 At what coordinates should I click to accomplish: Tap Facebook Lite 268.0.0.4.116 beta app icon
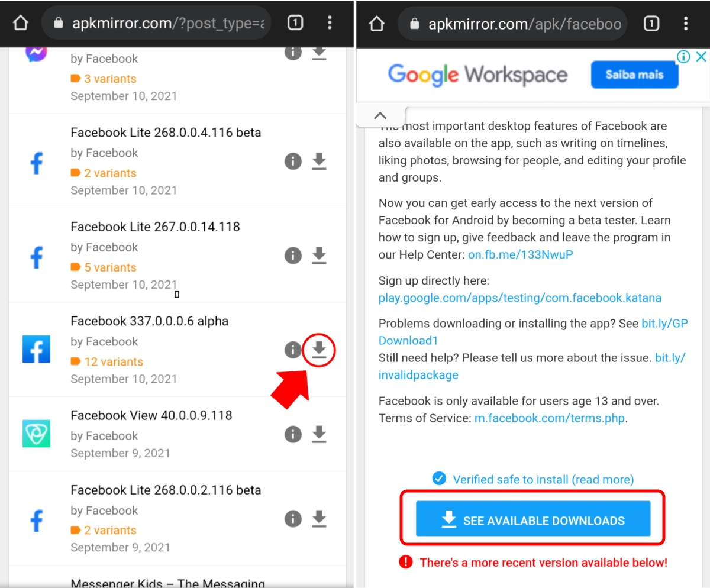(x=36, y=162)
